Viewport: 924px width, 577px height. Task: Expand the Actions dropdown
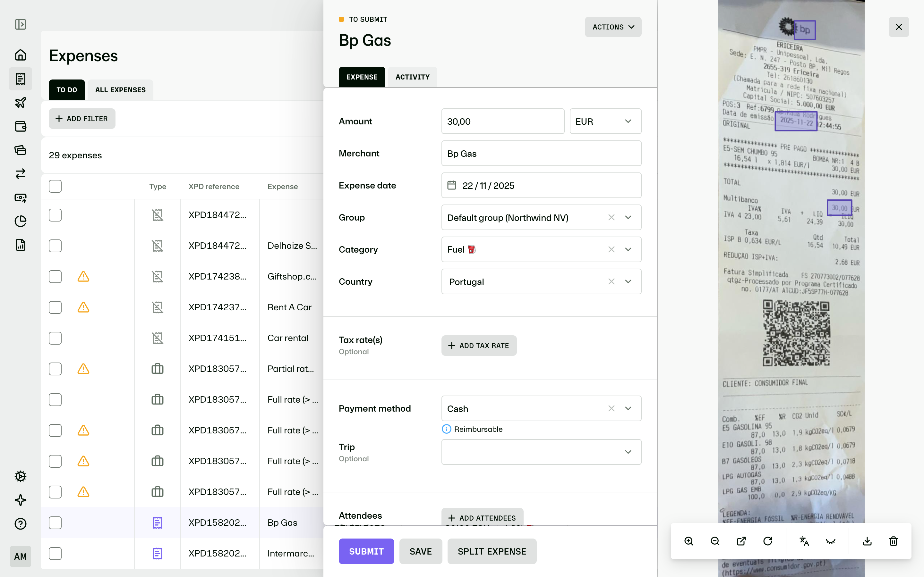pos(613,27)
